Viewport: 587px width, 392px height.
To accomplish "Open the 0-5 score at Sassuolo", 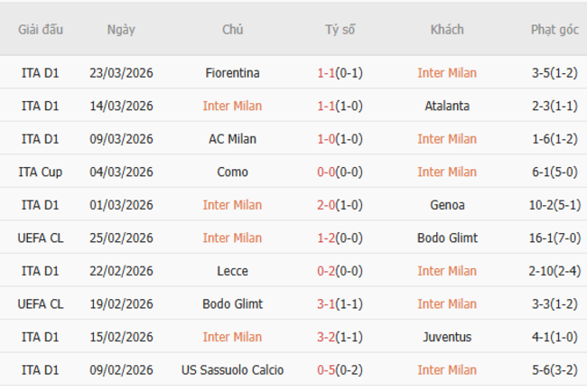I will [x=326, y=370].
